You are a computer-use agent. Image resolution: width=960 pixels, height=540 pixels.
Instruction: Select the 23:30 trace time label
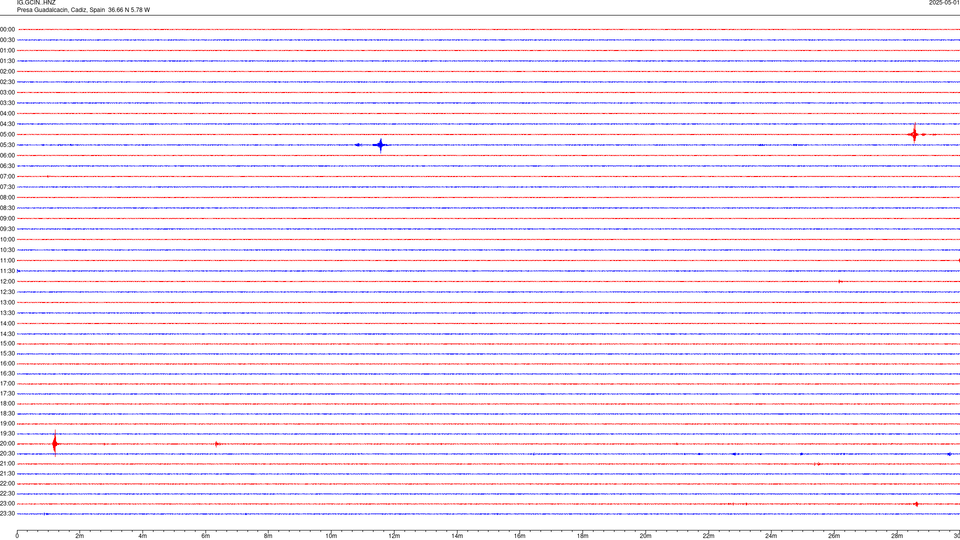click(7, 514)
